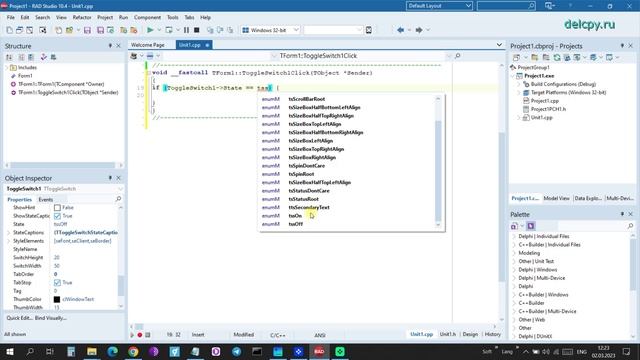Open the Windows 32-bit platform dropdown

[x=270, y=30]
